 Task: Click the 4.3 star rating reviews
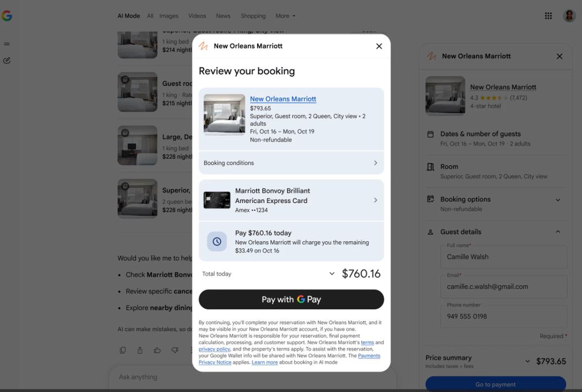[x=499, y=98]
